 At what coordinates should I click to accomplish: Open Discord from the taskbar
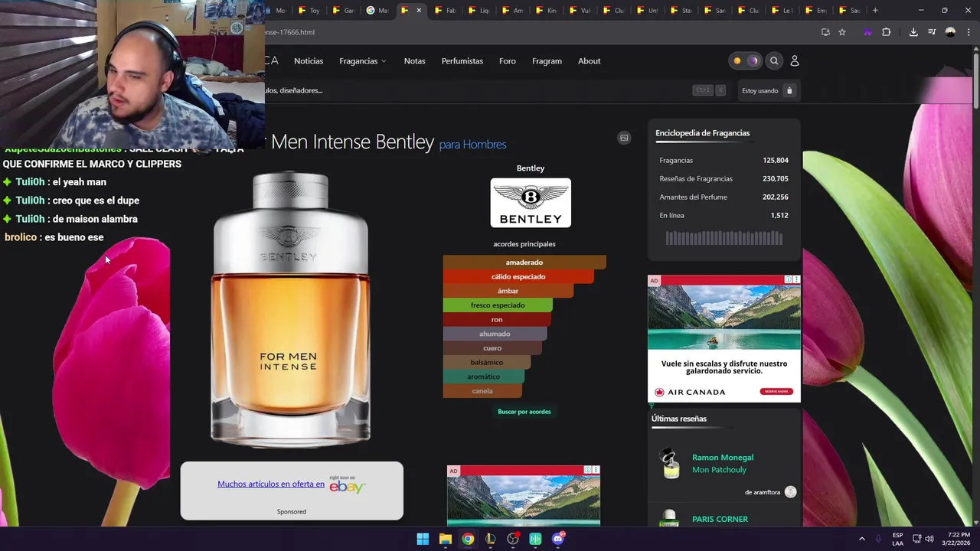[558, 539]
